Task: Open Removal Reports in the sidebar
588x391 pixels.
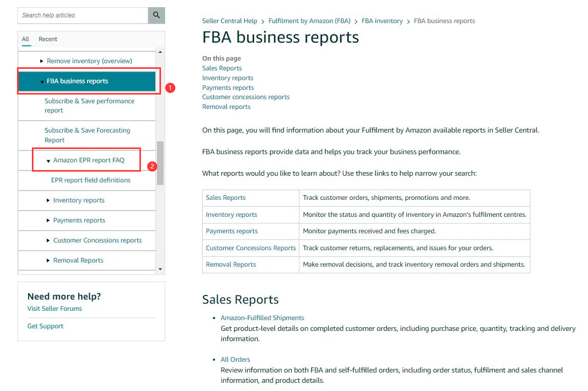Action: pos(78,260)
